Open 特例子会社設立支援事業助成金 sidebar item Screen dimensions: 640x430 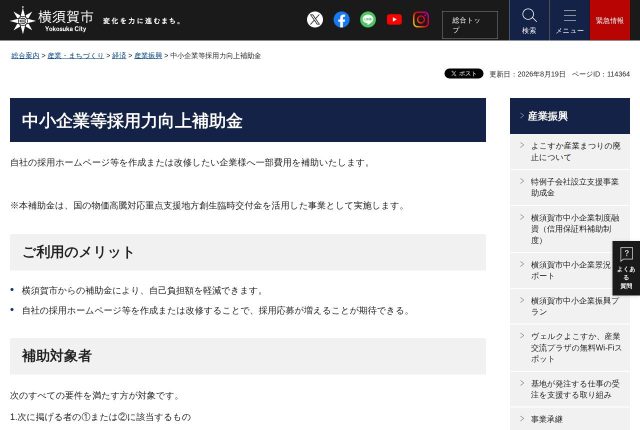[570, 187]
